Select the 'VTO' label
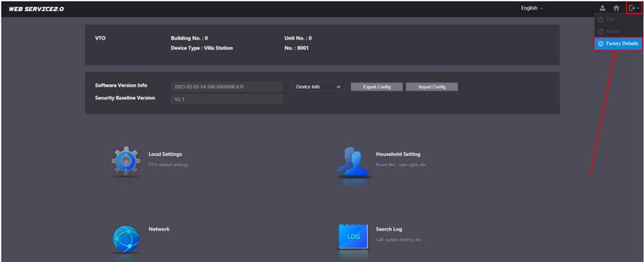The width and height of the screenshot is (644, 262). [100, 38]
